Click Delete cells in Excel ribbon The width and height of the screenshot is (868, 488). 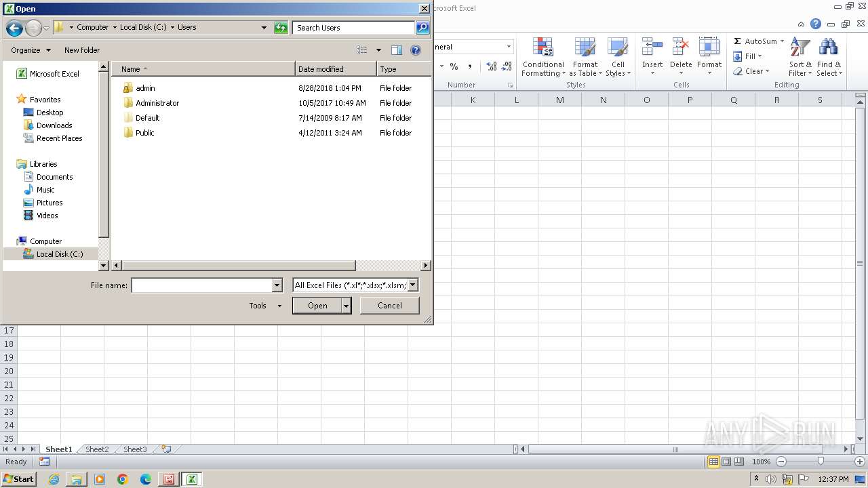click(681, 58)
